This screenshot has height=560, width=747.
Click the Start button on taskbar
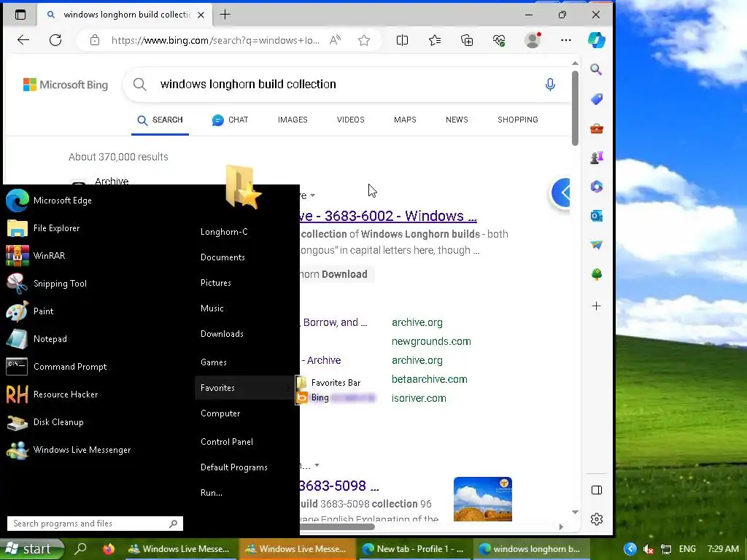(x=31, y=549)
